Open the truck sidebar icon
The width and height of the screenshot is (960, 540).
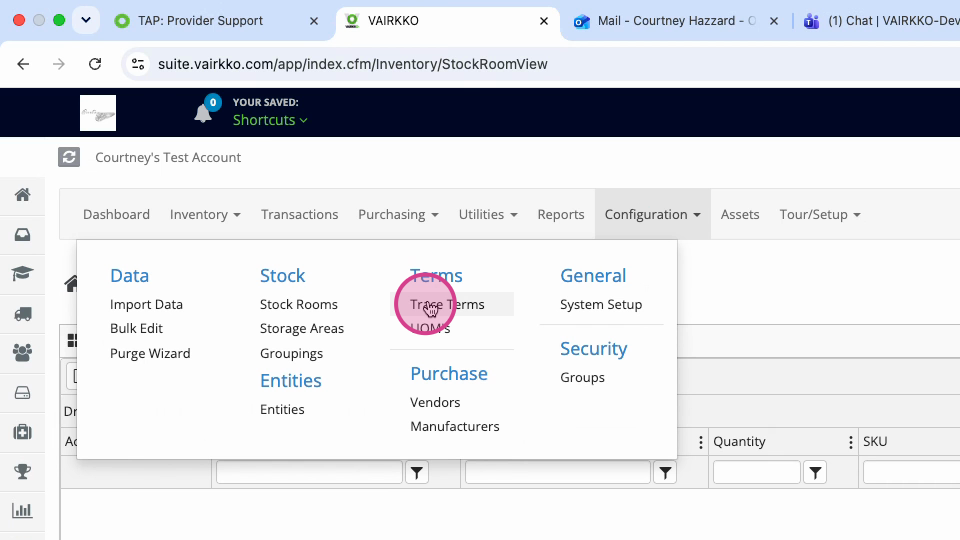pyautogui.click(x=23, y=314)
